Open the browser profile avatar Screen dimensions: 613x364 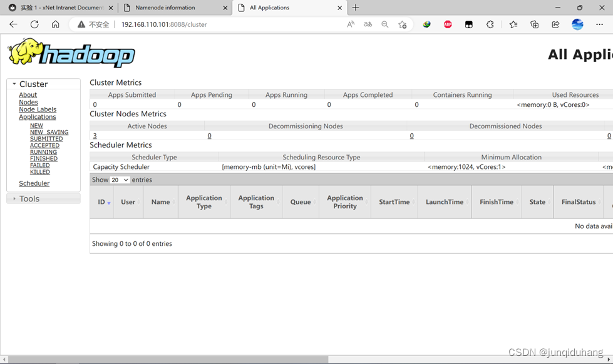577,24
